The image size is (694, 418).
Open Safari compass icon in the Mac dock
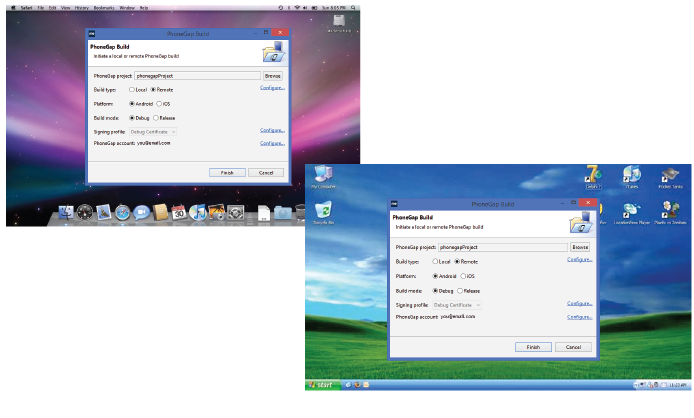(122, 212)
